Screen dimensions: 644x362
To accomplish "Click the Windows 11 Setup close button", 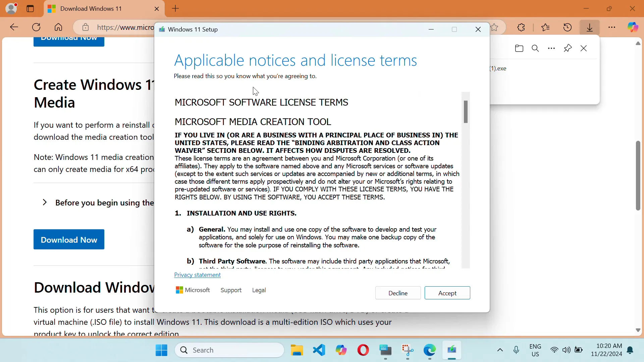I will click(479, 29).
